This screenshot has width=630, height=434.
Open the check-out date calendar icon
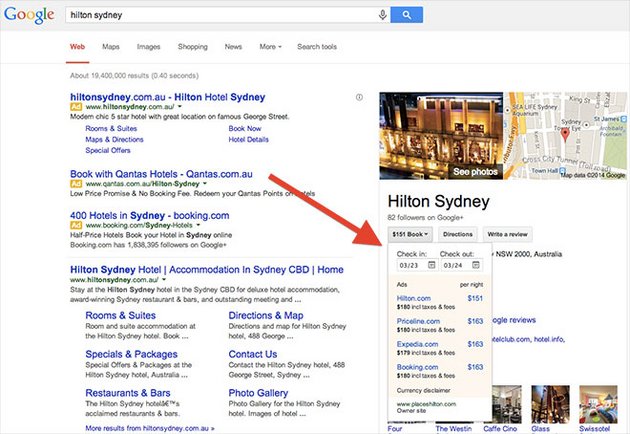point(476,265)
